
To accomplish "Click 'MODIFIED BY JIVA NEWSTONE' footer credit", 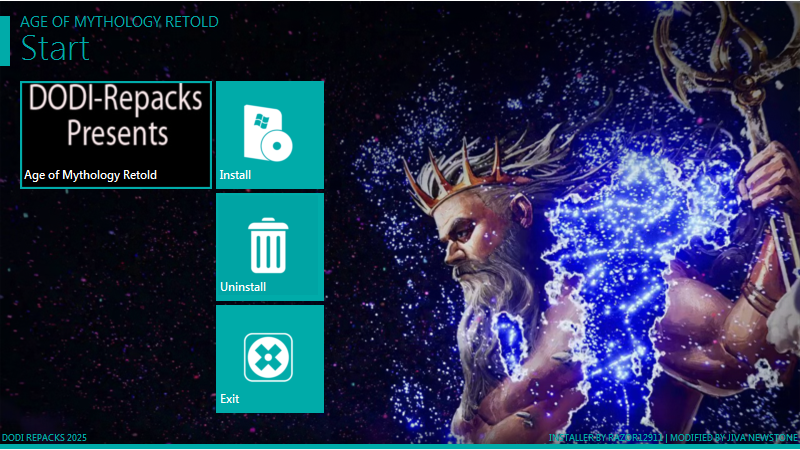I will point(734,438).
